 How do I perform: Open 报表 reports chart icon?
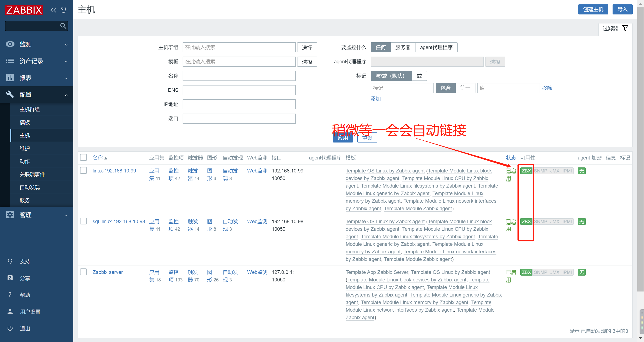(10, 78)
